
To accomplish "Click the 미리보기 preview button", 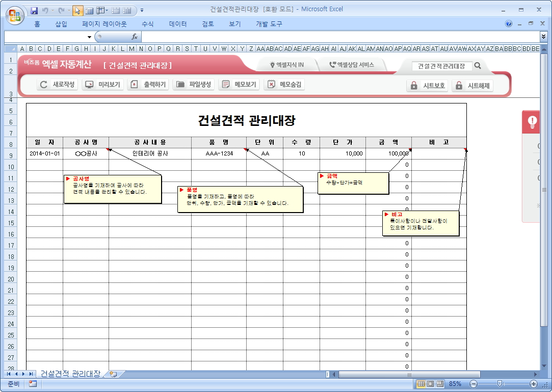I will coord(103,85).
